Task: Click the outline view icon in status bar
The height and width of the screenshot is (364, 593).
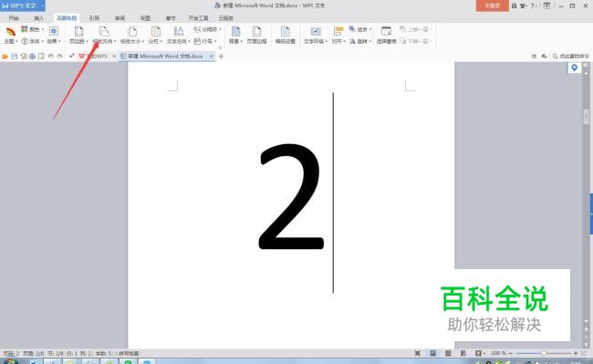Action: point(448,353)
